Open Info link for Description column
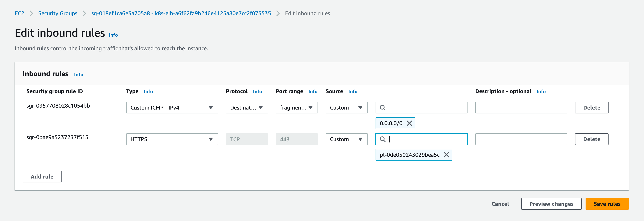Viewport: 644px width, 221px height. coord(541,92)
